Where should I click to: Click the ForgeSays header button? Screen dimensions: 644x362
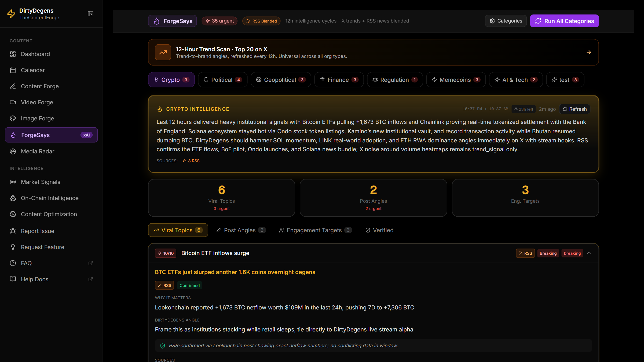click(172, 21)
